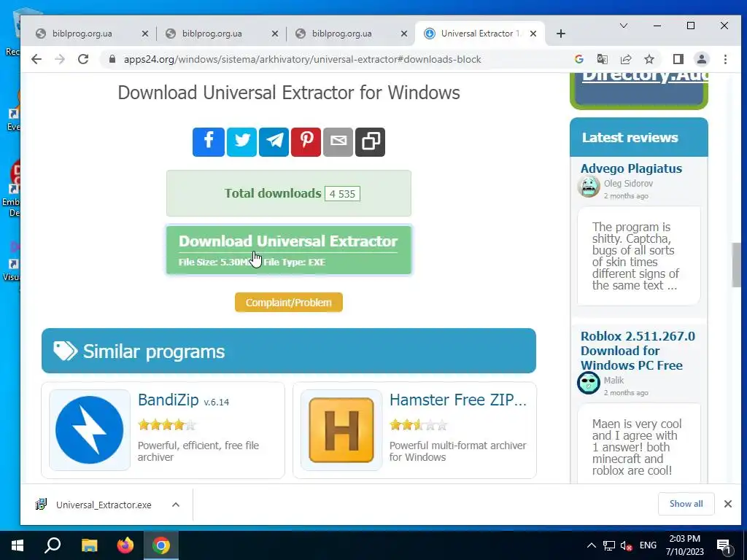The width and height of the screenshot is (747, 560).
Task: Click muted volume tray icon
Action: 626,545
